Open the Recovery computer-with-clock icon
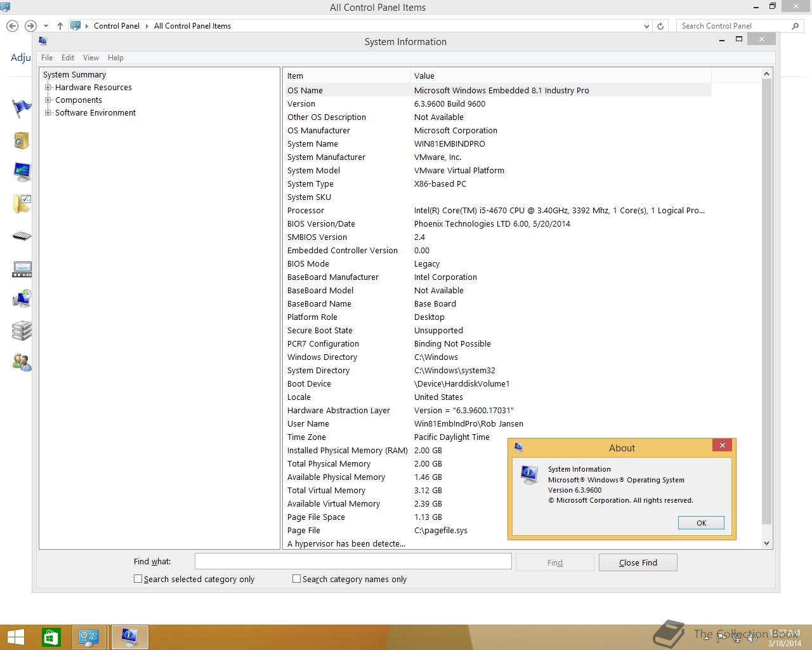Screen dimensions: 812x650 [22, 299]
